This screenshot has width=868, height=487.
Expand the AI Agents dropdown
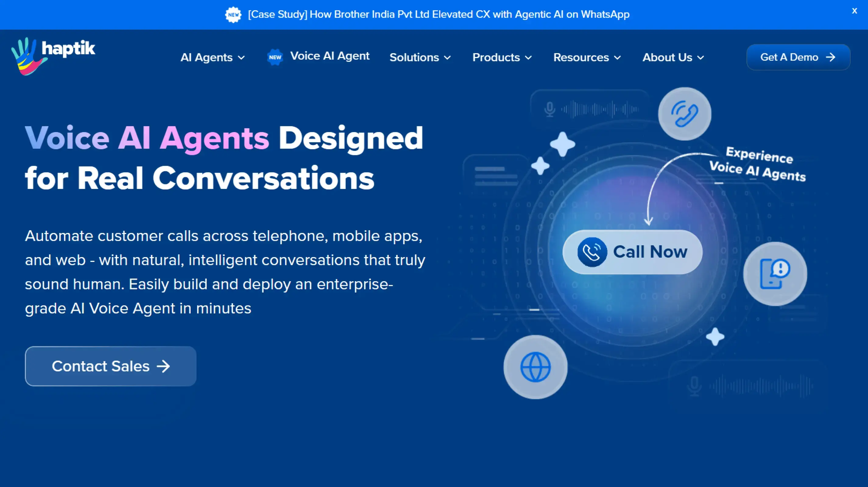[x=213, y=57]
